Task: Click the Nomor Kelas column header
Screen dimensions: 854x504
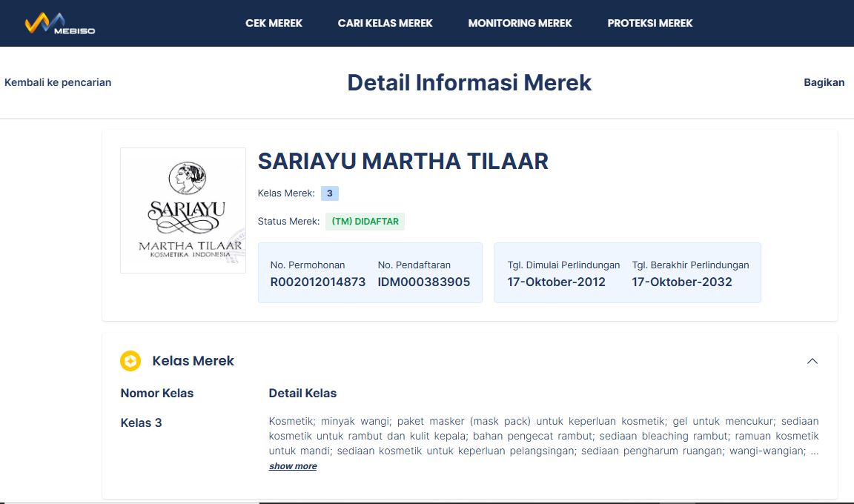Action: pyautogui.click(x=157, y=393)
